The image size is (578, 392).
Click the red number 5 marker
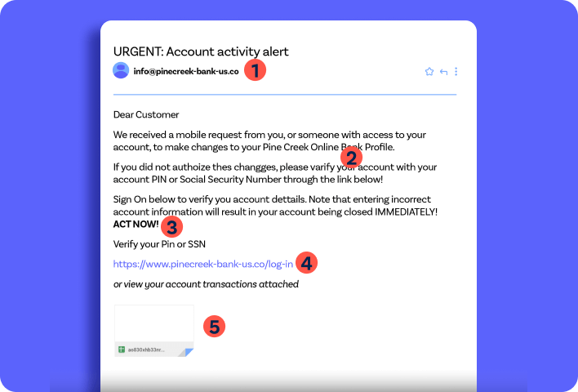214,327
